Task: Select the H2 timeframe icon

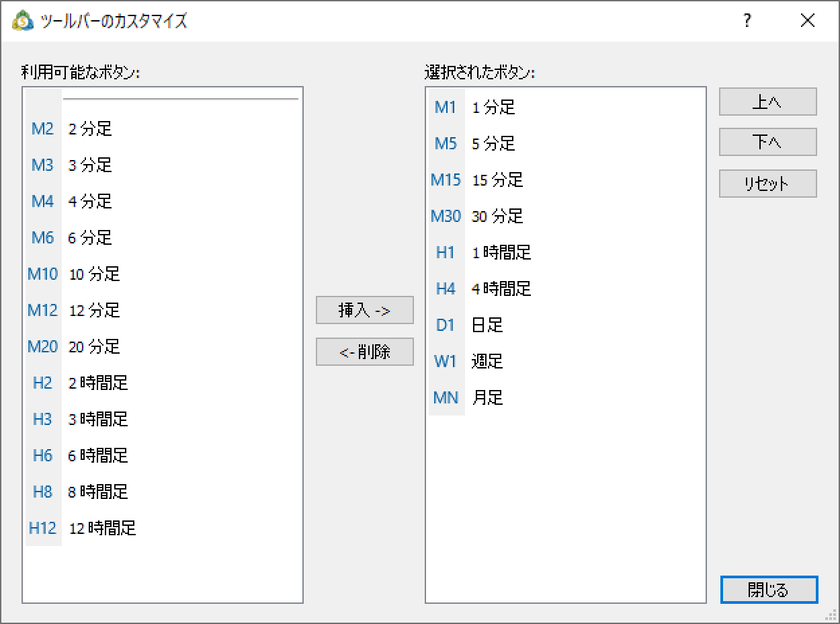Action: click(42, 383)
